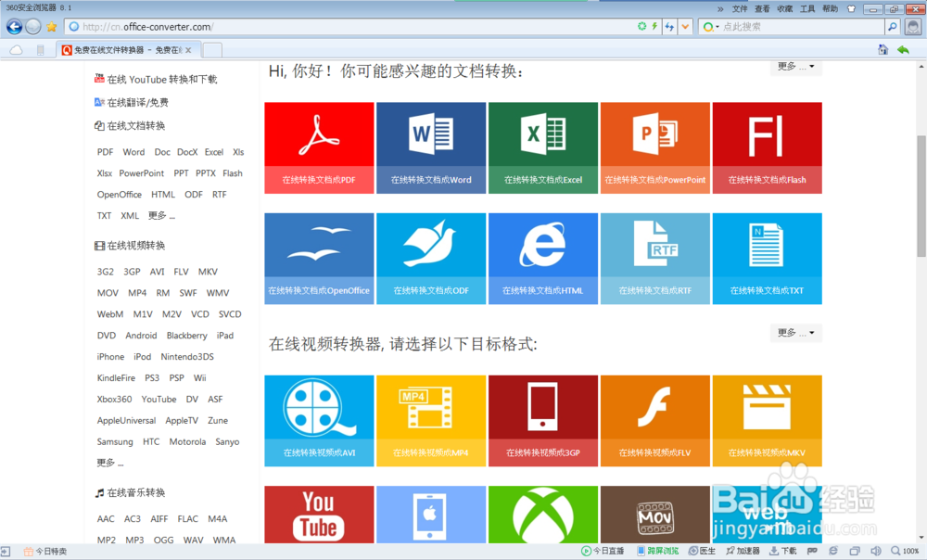Click the favorites star icon

tap(51, 27)
